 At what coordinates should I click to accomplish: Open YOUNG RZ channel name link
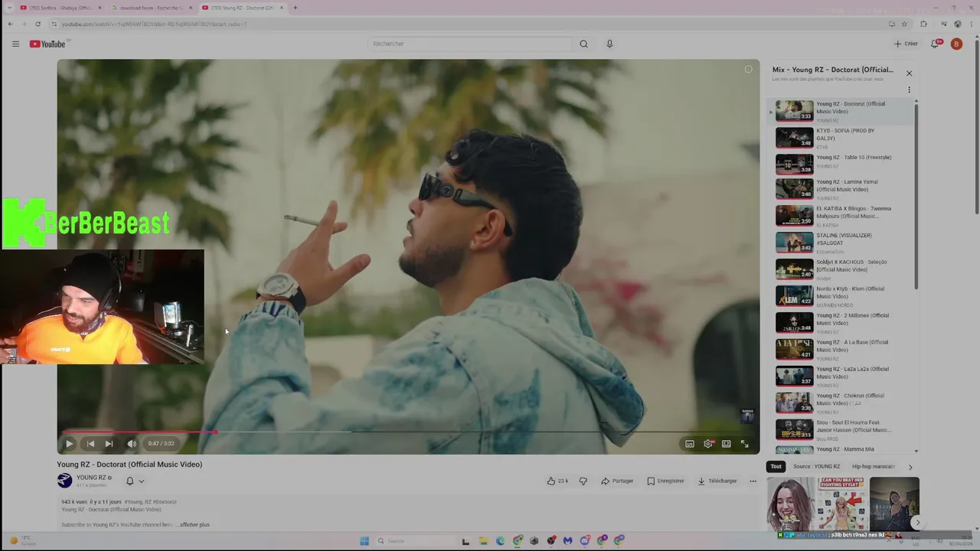(x=91, y=478)
